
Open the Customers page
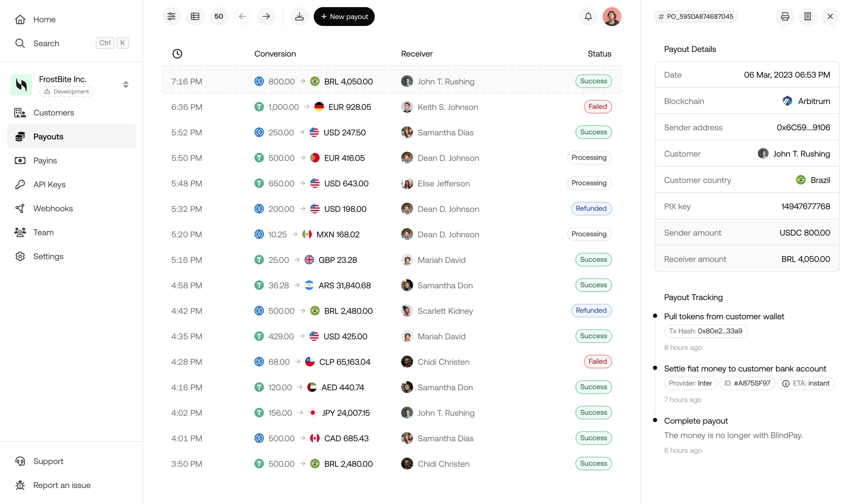coord(71,112)
